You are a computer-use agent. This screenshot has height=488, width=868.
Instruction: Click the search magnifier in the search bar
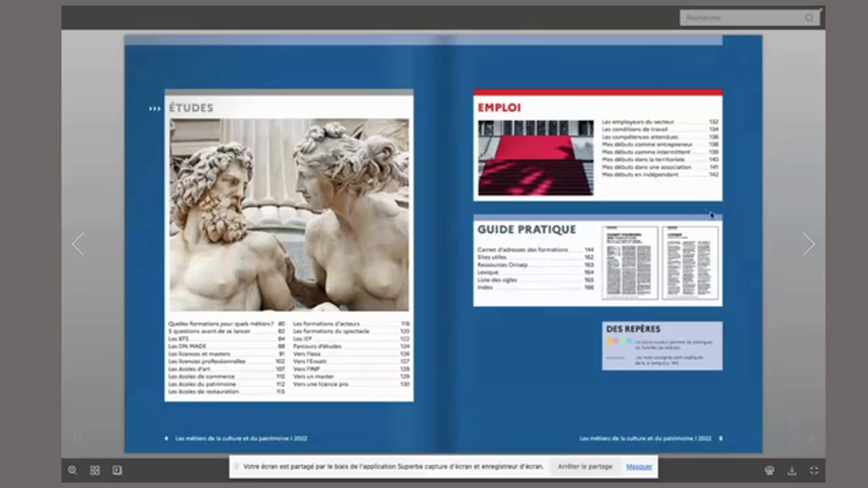809,18
